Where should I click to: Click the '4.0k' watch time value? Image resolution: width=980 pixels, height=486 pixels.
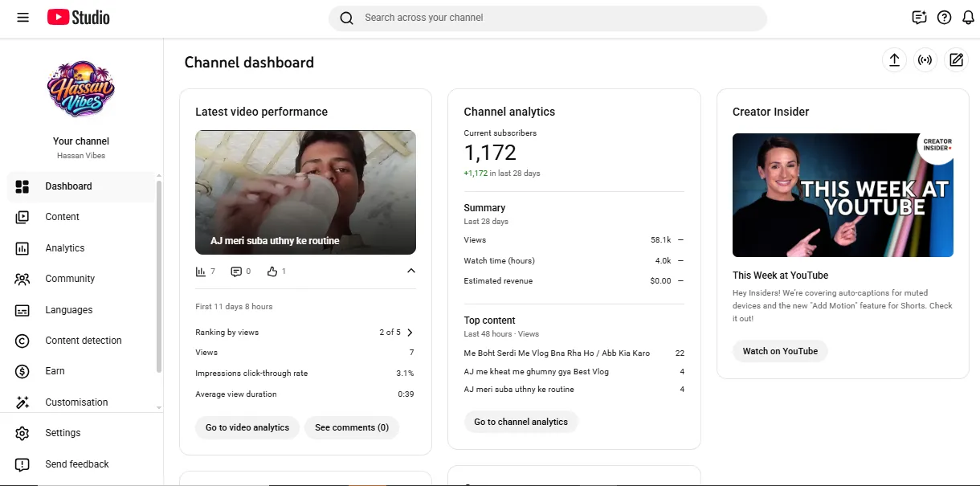[663, 261]
